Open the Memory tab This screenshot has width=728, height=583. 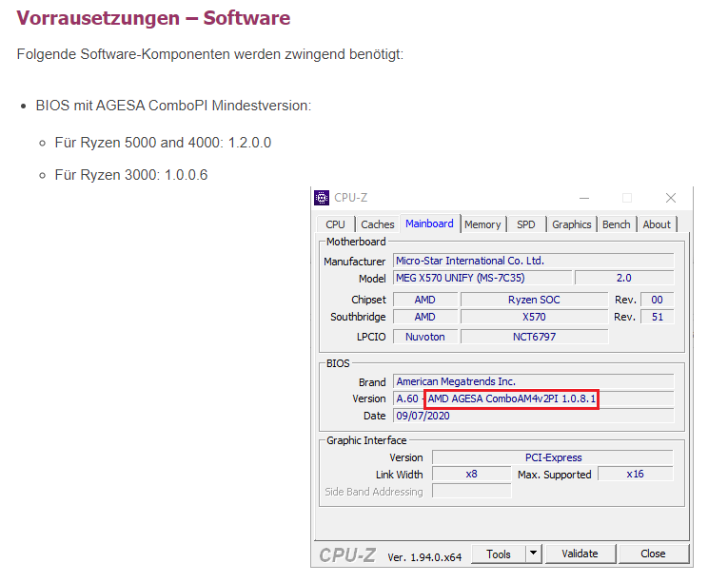[x=482, y=224]
